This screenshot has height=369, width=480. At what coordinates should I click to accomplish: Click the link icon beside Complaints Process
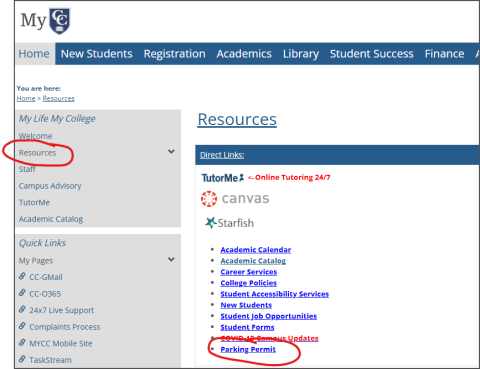(22, 326)
